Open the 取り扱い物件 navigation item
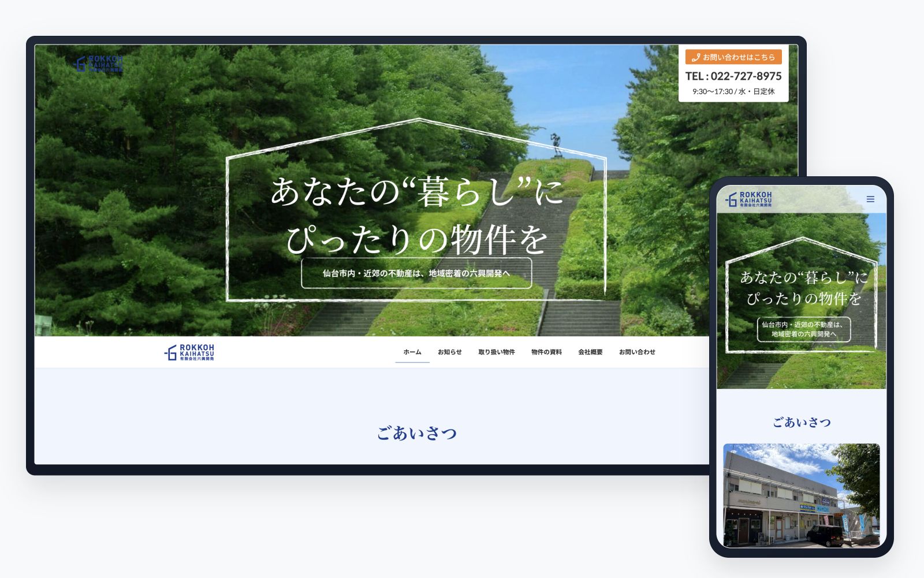The image size is (924, 578). click(x=497, y=352)
